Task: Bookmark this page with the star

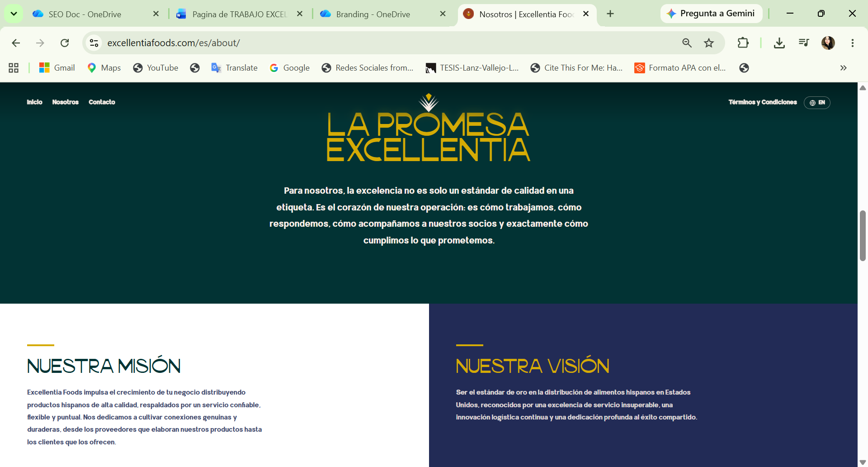Action: [x=709, y=43]
